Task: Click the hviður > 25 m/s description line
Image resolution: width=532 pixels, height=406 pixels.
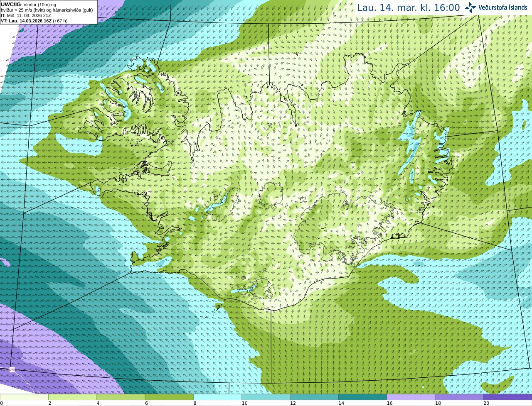Action: 47,10
